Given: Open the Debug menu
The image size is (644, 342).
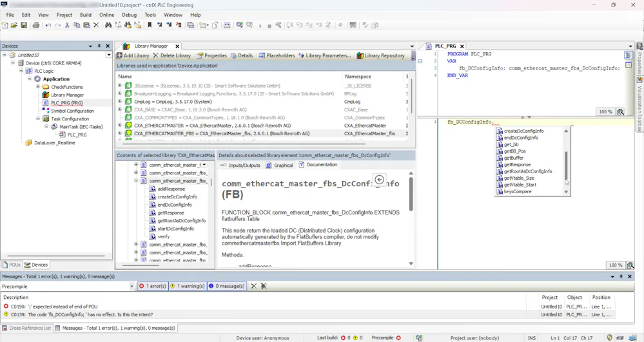Looking at the screenshot, I should [129, 15].
